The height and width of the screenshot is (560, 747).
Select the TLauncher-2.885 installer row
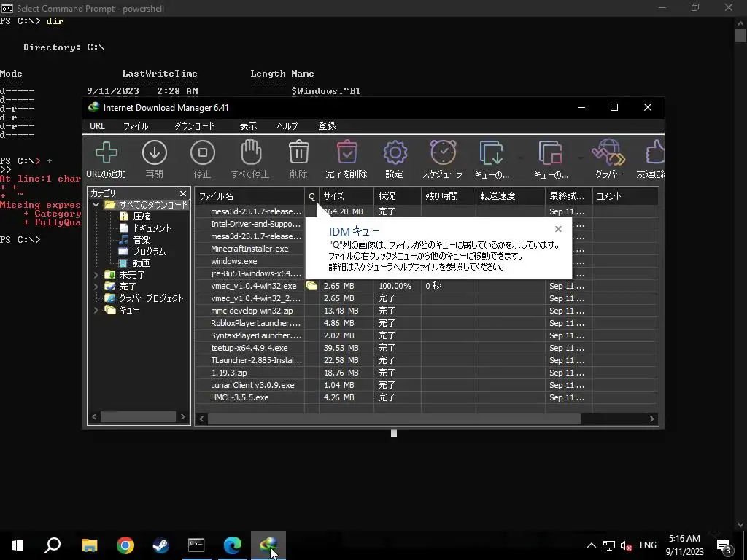point(426,360)
